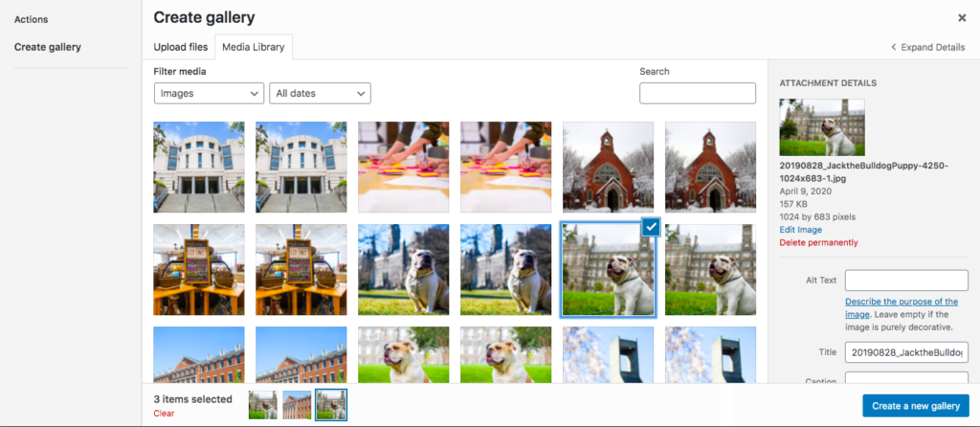Select first red brick building thumbnail in bottom row
The image size is (980, 427).
(x=199, y=354)
